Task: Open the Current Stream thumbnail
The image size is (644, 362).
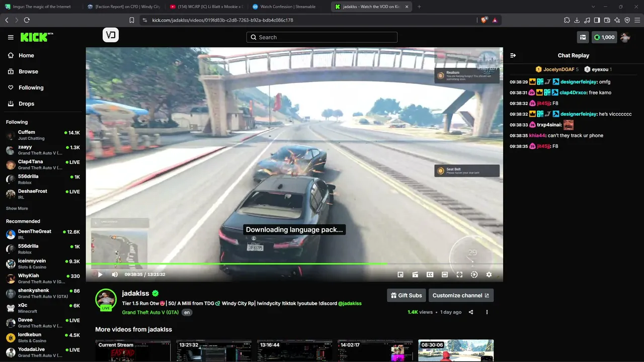Action: pyautogui.click(x=133, y=350)
